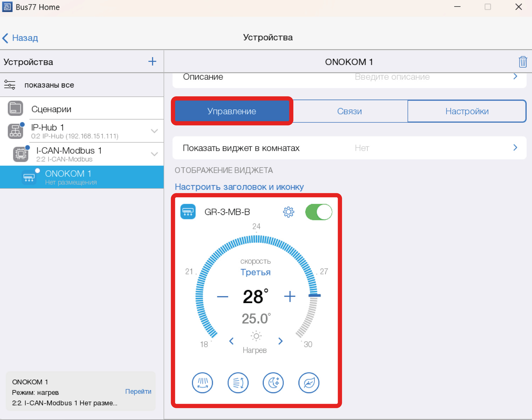Open "Показать виджет в комнатах" options
Viewport: 532px width, 420px height.
pos(349,148)
